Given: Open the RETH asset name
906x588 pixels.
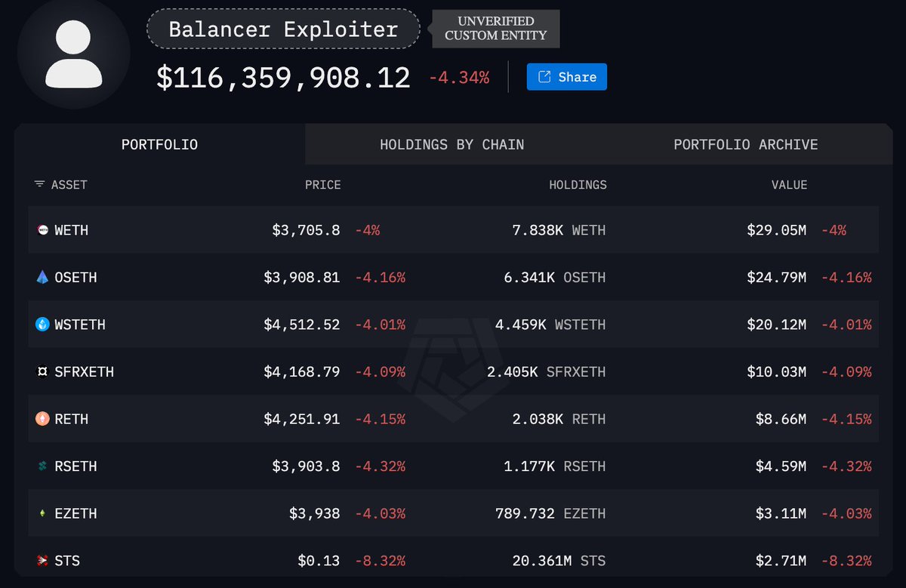Looking at the screenshot, I should click(x=72, y=419).
